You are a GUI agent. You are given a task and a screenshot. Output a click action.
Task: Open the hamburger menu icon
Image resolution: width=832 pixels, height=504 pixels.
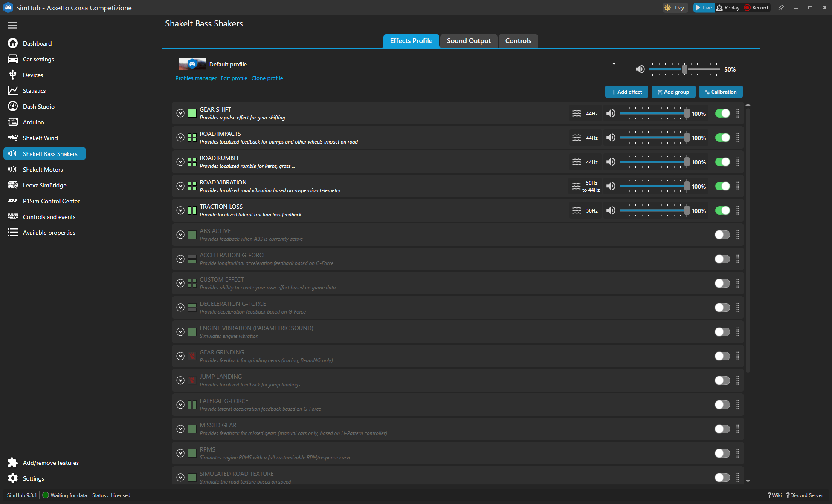coord(12,26)
